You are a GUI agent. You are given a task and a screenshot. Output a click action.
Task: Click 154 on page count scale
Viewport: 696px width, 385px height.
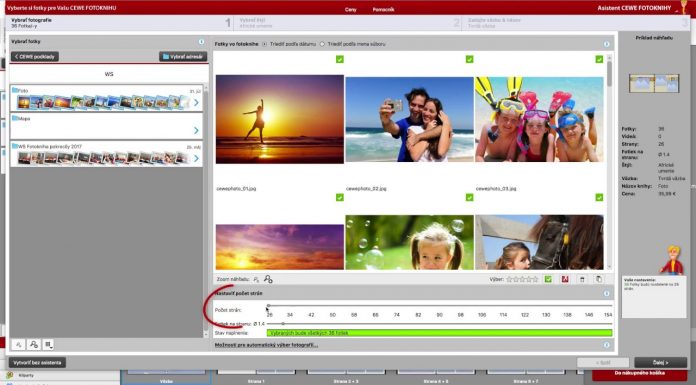pyautogui.click(x=608, y=315)
